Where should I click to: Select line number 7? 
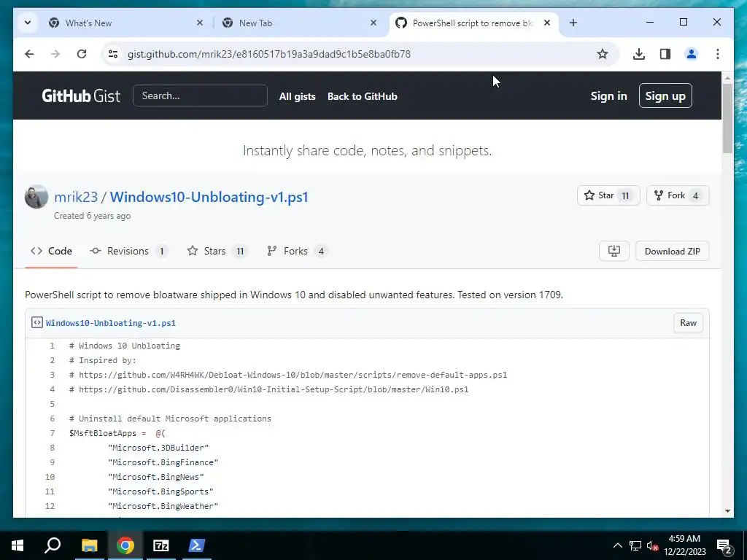[53, 433]
